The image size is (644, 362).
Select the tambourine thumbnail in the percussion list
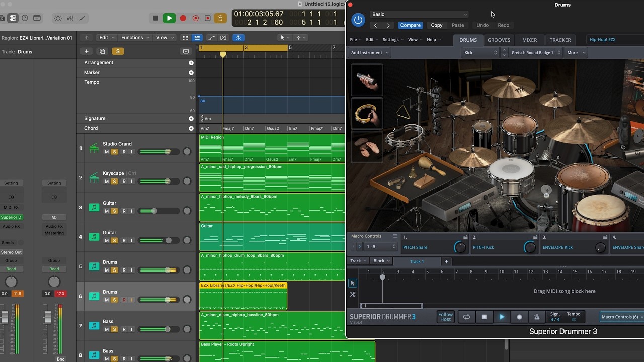pyautogui.click(x=367, y=113)
